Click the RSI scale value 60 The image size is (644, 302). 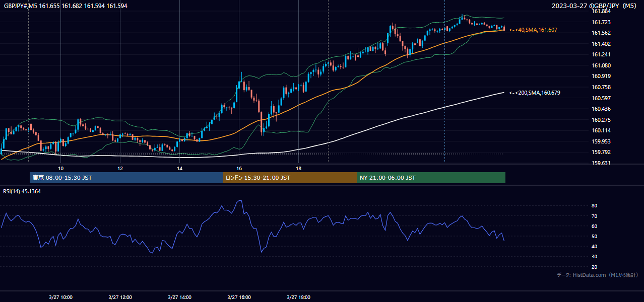(x=594, y=226)
